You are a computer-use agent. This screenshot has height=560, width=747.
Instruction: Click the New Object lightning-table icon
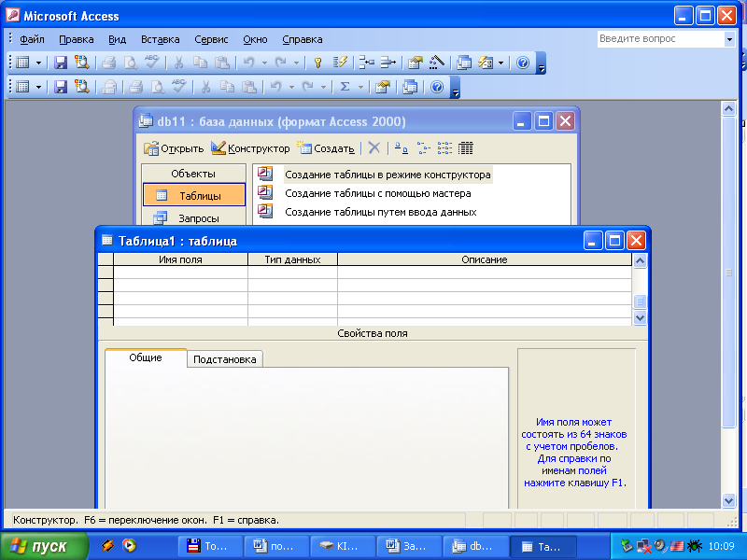point(486,63)
